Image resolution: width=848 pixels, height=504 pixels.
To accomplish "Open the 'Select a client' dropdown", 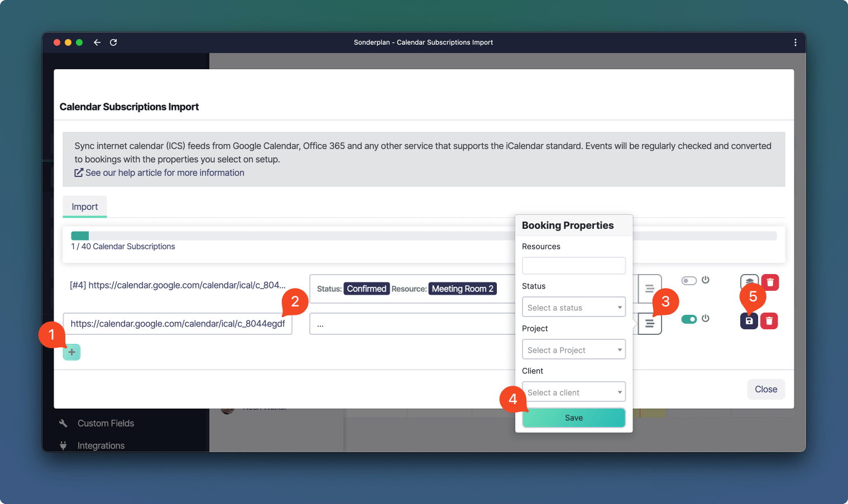I will pos(574,392).
